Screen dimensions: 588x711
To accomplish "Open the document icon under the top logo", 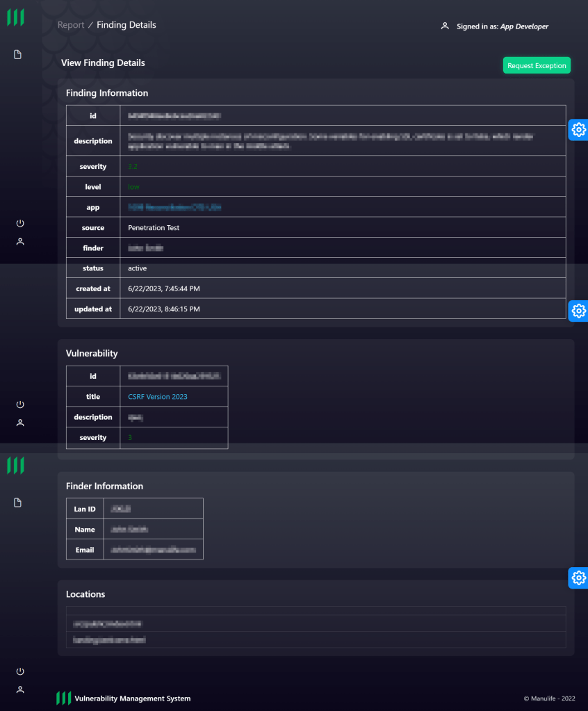I will (19, 55).
